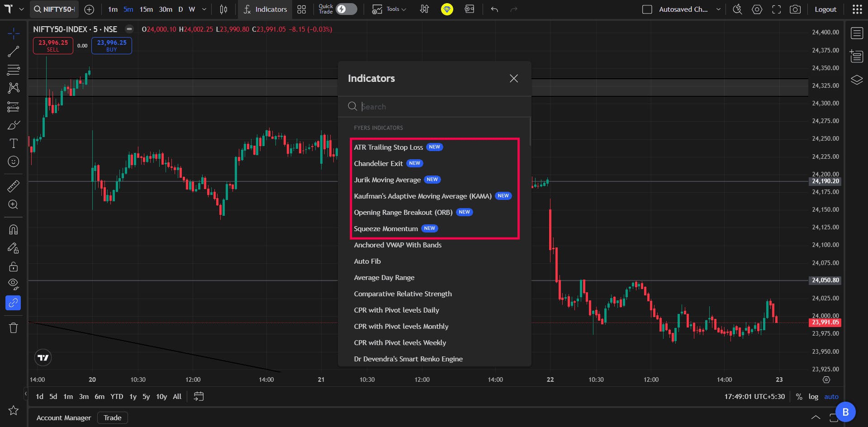Click the 23,996.25 BUY button

point(112,46)
